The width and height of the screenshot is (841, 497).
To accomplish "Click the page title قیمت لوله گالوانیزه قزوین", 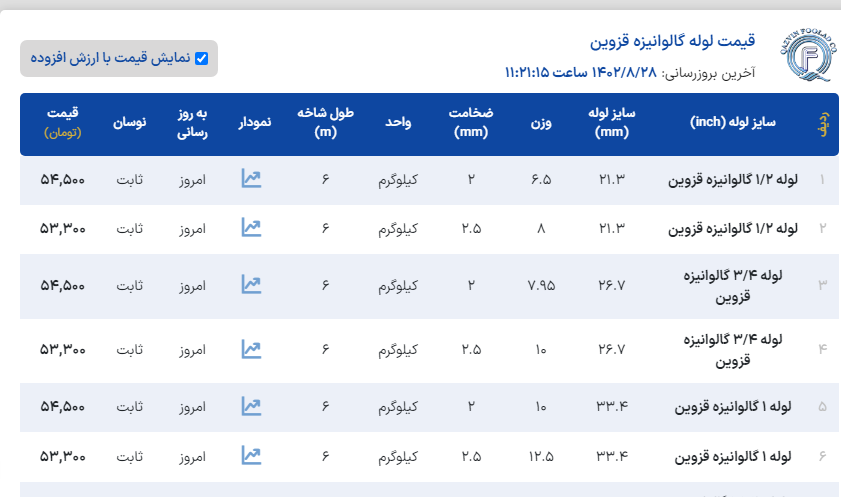I will pyautogui.click(x=673, y=41).
